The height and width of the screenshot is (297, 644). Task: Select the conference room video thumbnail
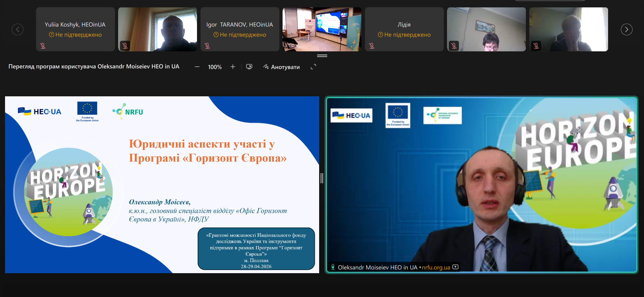[322, 30]
